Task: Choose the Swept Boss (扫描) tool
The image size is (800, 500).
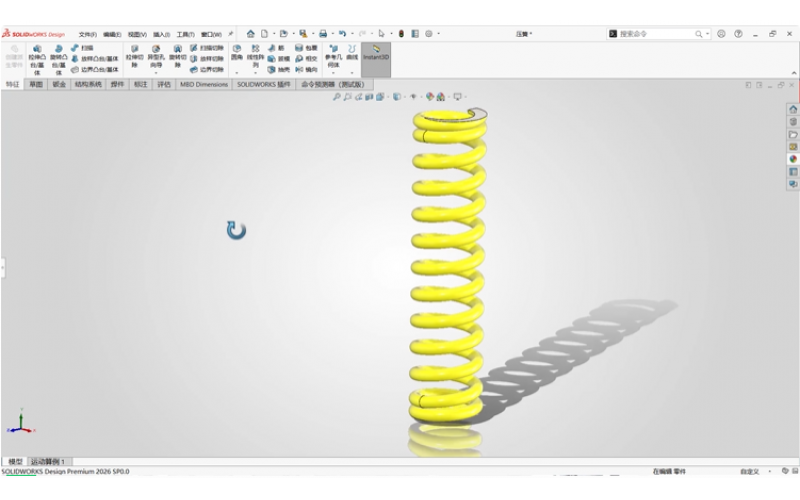Action: click(82, 48)
